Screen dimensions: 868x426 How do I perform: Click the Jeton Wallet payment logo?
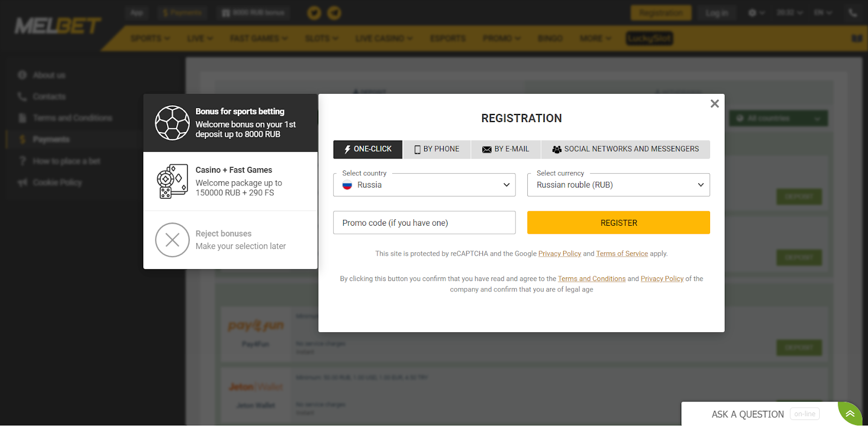pos(256,387)
